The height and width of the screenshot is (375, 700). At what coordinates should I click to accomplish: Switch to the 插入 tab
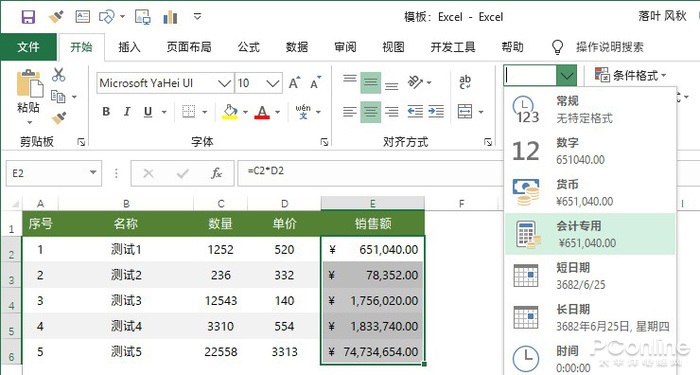click(129, 47)
